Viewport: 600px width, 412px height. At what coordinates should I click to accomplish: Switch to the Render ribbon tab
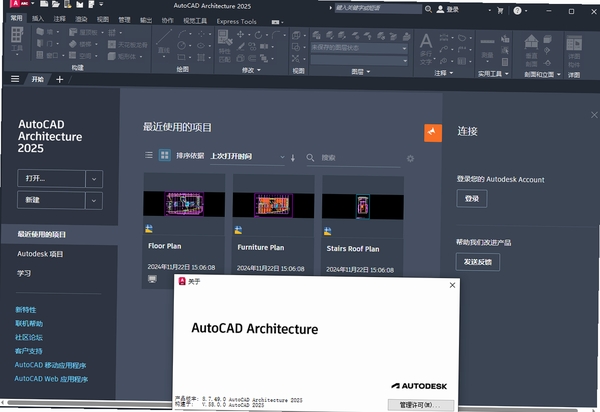click(x=81, y=19)
